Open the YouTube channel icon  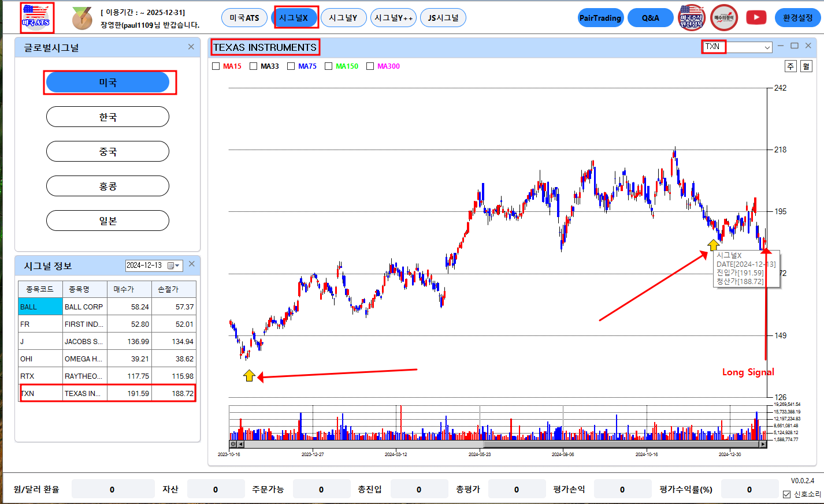[x=756, y=18]
